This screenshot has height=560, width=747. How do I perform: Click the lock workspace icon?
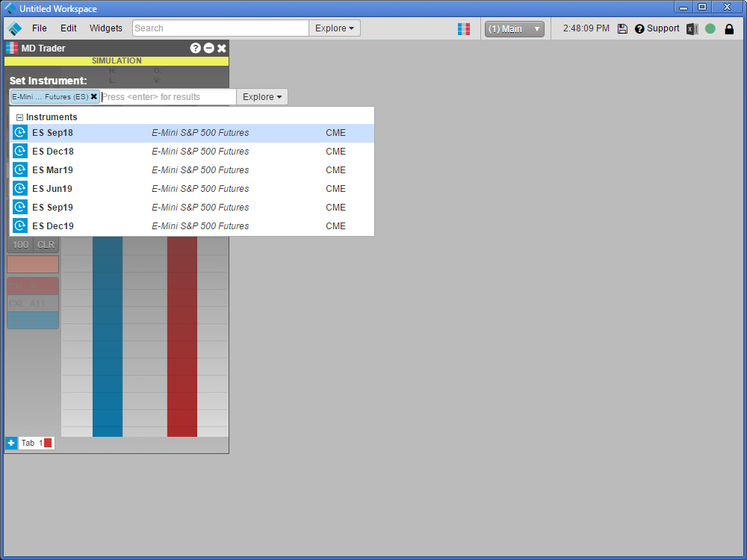coord(729,29)
